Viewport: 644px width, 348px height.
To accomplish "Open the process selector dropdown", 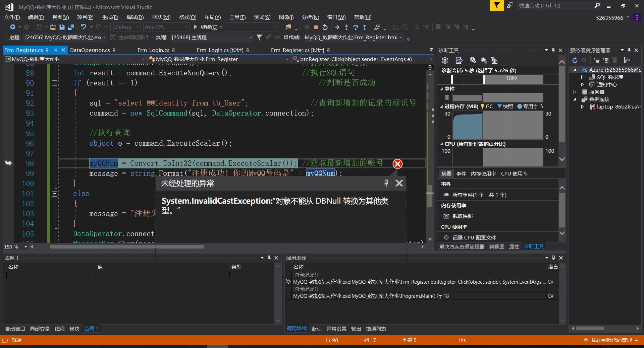I will [x=66, y=38].
